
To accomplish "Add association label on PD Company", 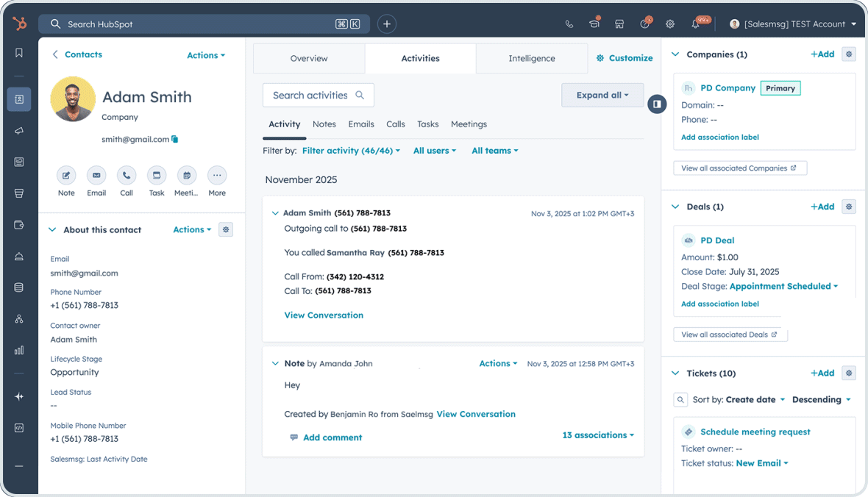I will tap(719, 137).
